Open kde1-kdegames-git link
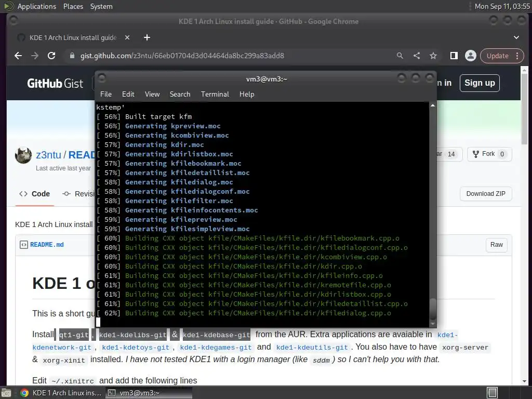The width and height of the screenshot is (532, 399). coord(216,348)
